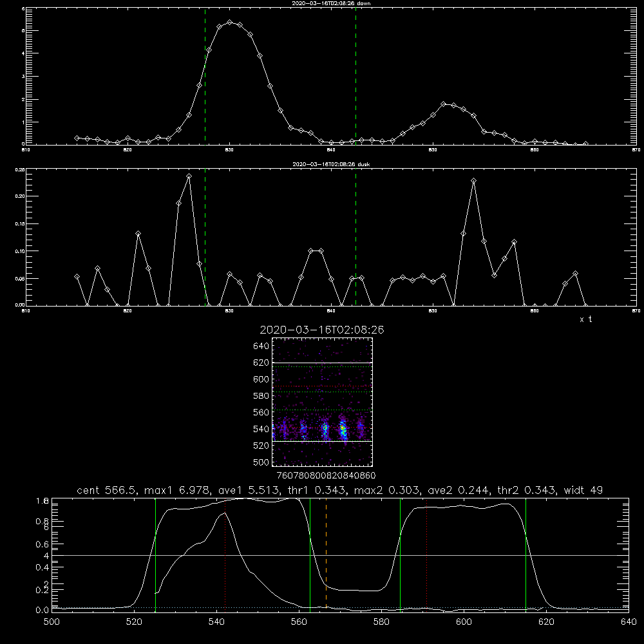Click the upper white horizontal line in spectral image

[x=323, y=363]
